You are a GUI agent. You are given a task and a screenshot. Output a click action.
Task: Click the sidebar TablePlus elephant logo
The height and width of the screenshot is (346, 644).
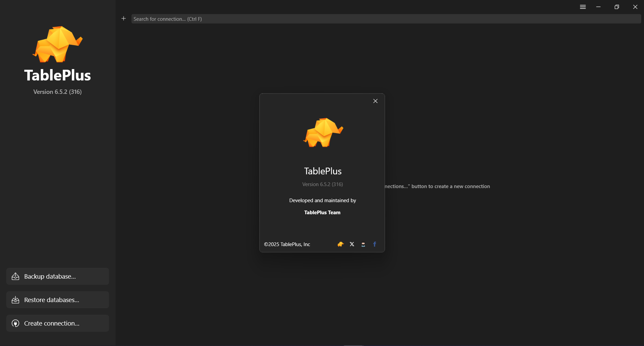pos(57,44)
